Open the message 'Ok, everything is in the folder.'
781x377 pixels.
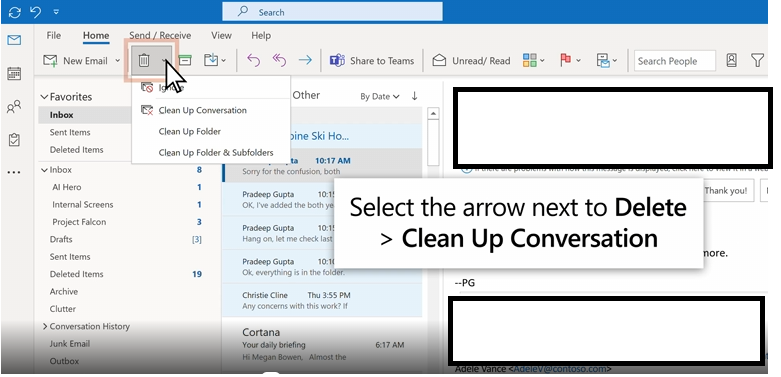[322, 266]
